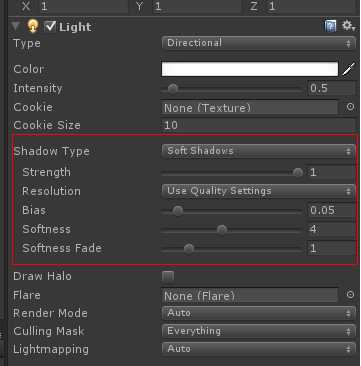Open the Render Mode dropdown
361x366 pixels.
259,313
